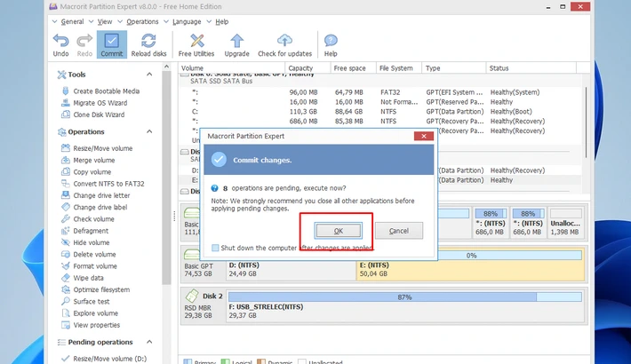Screen dimensions: 631x364
Task: Launch Migrate OS Wizard
Action: (94, 103)
